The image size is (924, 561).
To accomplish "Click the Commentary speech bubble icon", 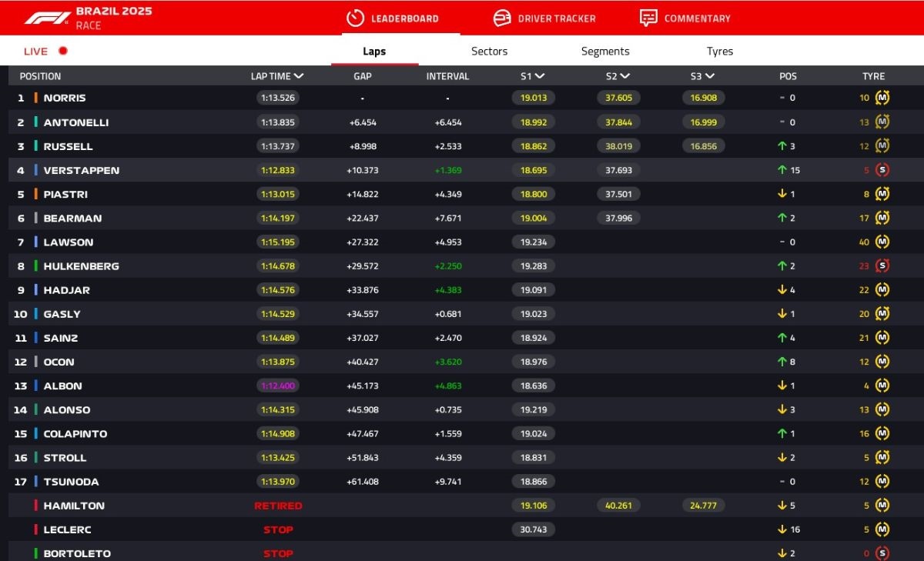I will click(648, 18).
